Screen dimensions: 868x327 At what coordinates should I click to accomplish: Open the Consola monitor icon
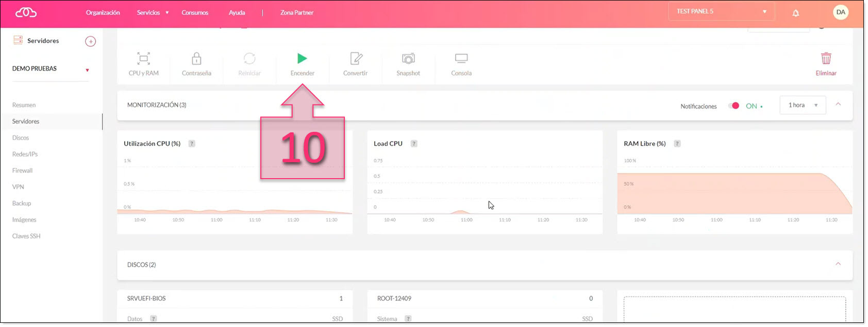point(461,59)
